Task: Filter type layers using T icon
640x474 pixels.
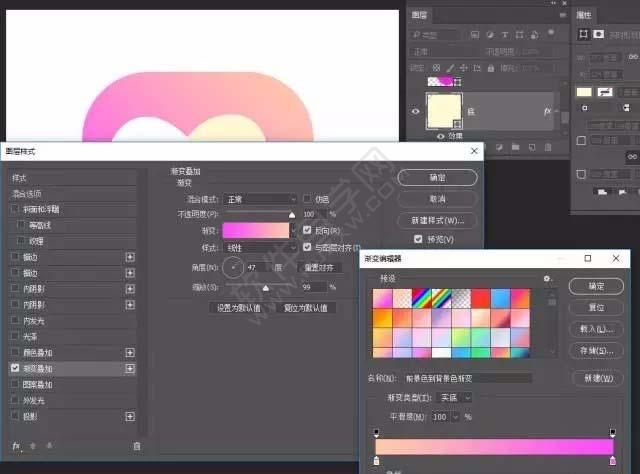Action: click(504, 35)
